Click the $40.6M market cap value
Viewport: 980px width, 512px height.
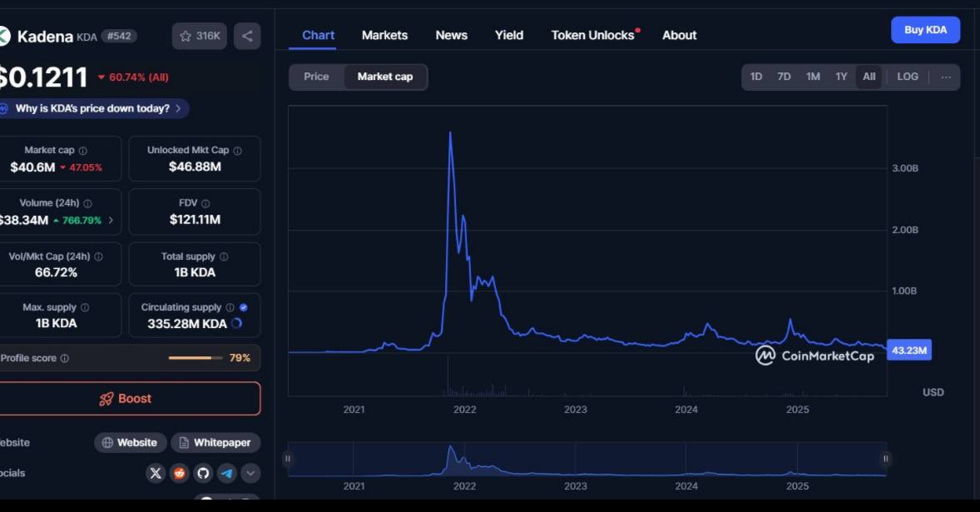tap(32, 167)
